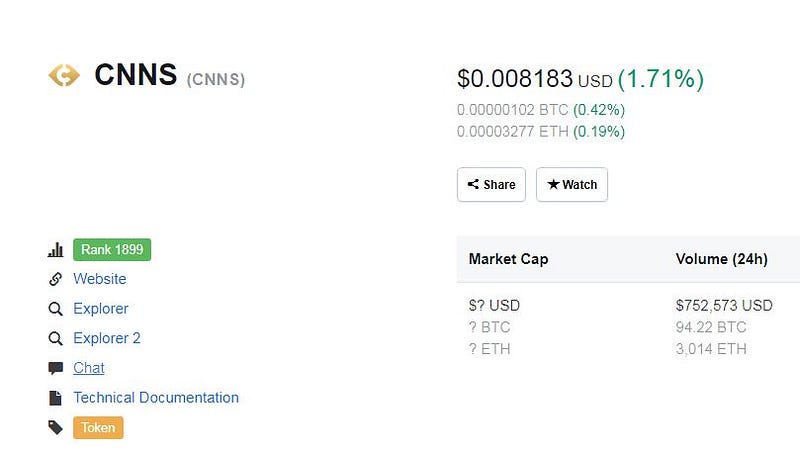Click the gold CNNS coin logo
800x461 pixels.
64,75
